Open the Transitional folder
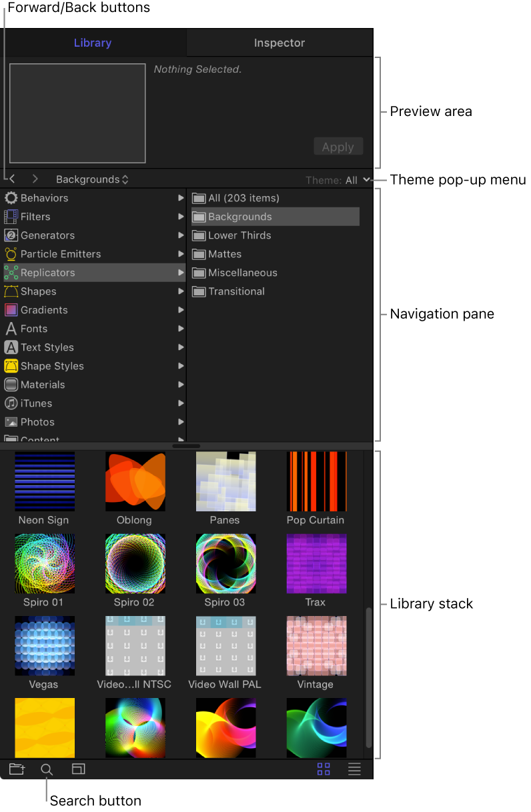The height and width of the screenshot is (812, 531). coord(275,291)
